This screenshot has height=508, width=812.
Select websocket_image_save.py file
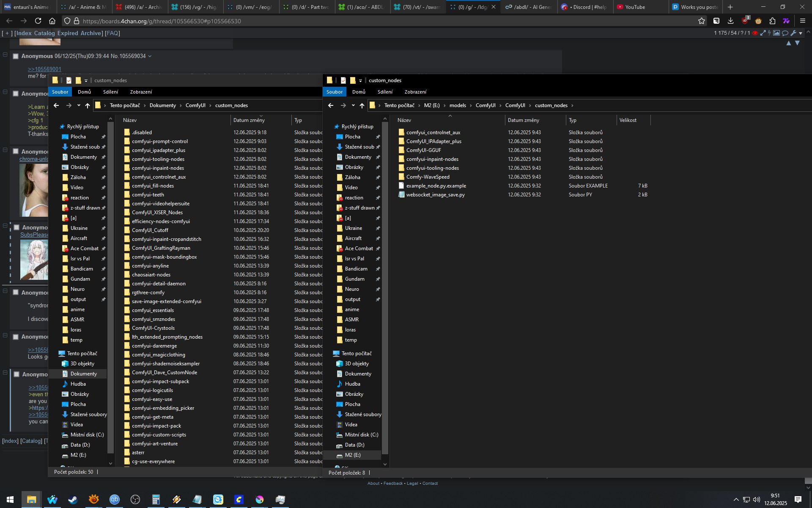[435, 195]
